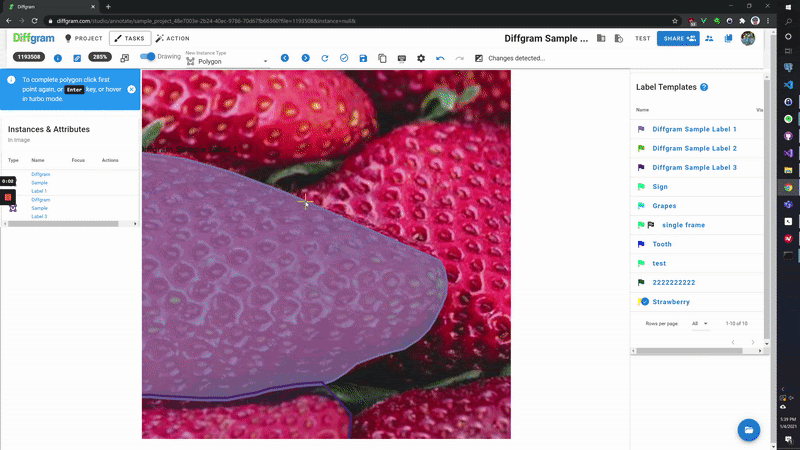Click the Share button
This screenshot has height=450, width=800.
678,38
